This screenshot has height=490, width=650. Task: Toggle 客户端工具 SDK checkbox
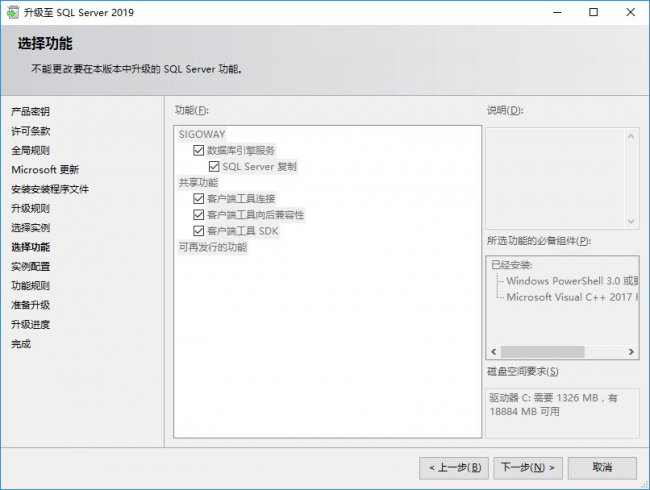point(199,231)
